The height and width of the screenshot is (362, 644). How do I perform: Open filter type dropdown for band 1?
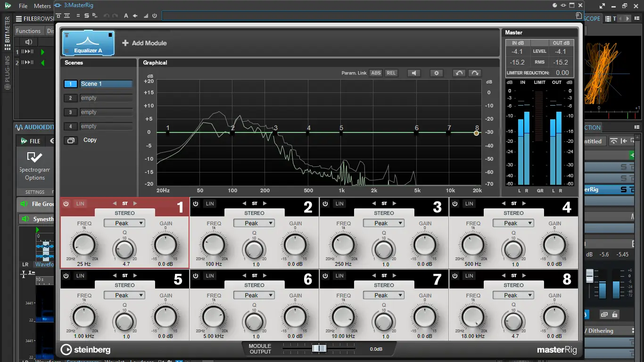[124, 223]
